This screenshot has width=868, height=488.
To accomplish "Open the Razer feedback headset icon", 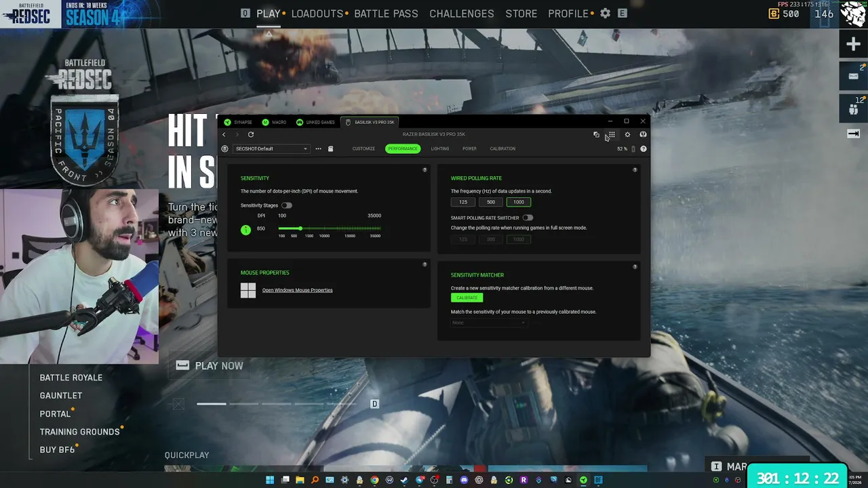I will coord(643,134).
